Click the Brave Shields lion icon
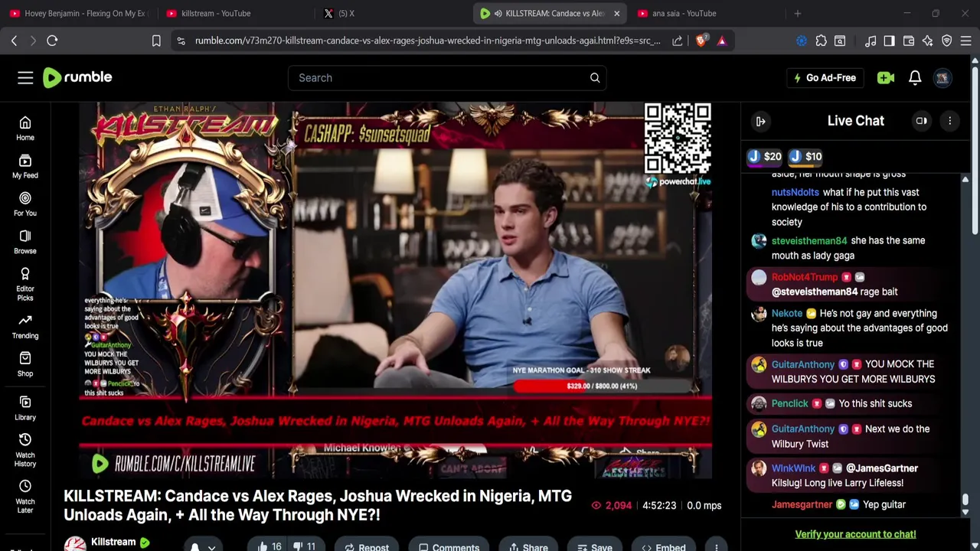This screenshot has height=551, width=980. [701, 41]
